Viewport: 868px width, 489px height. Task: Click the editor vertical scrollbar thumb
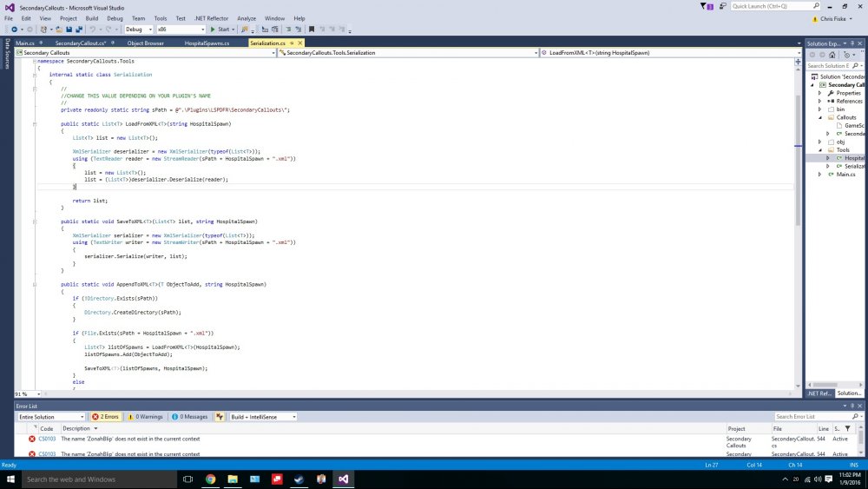(x=798, y=161)
